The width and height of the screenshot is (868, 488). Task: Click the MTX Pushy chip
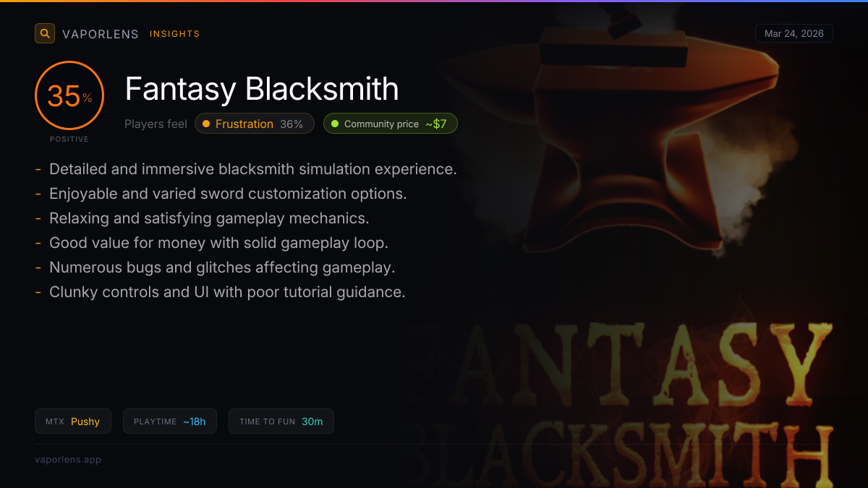73,421
